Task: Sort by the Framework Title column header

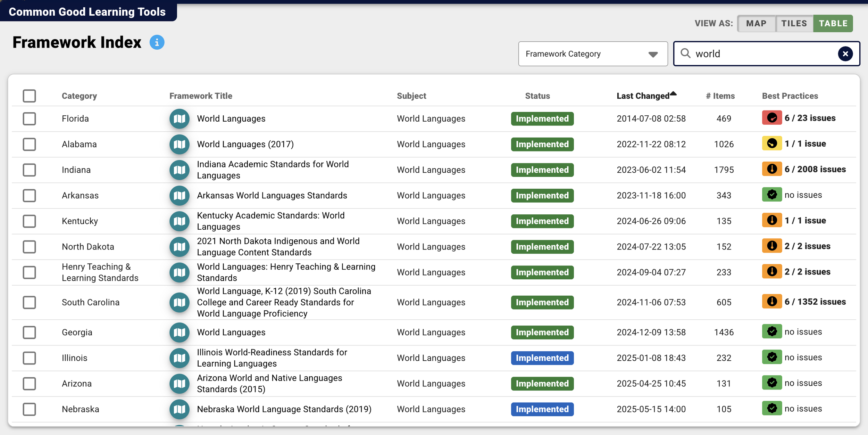Action: (201, 96)
